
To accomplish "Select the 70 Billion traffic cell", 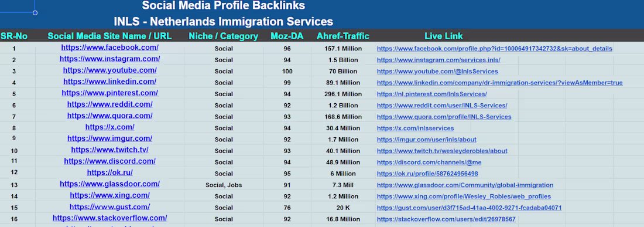I will coord(343,72).
